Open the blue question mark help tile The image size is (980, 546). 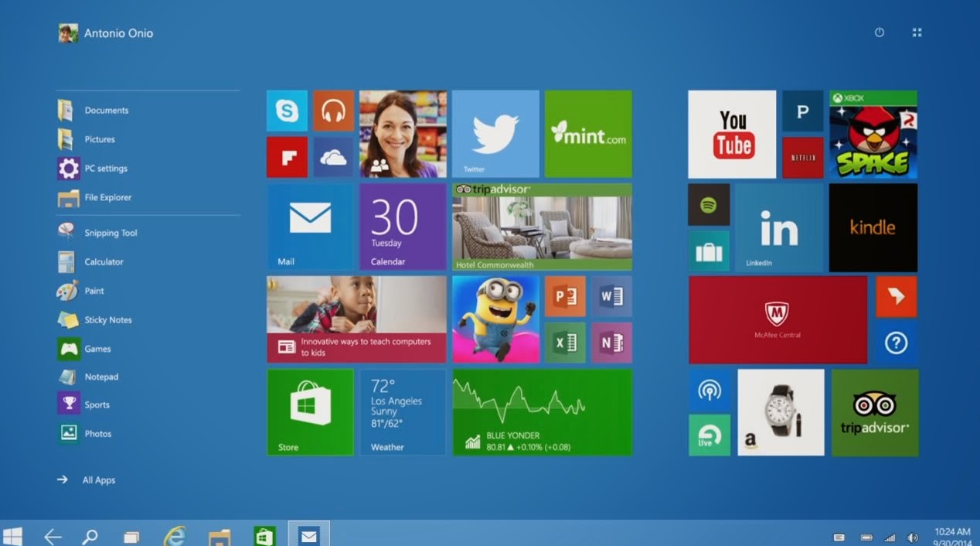tap(897, 343)
